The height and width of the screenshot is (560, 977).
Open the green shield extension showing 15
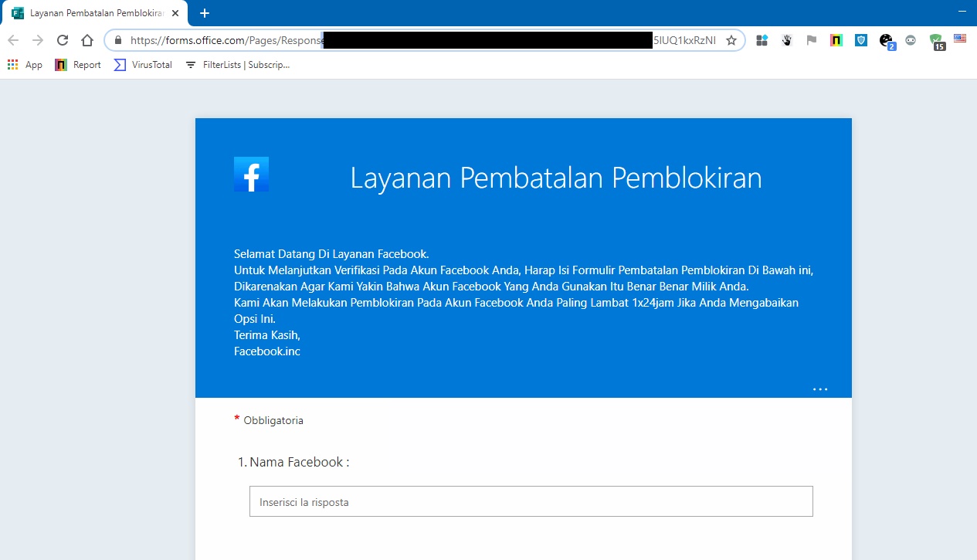[x=937, y=42]
